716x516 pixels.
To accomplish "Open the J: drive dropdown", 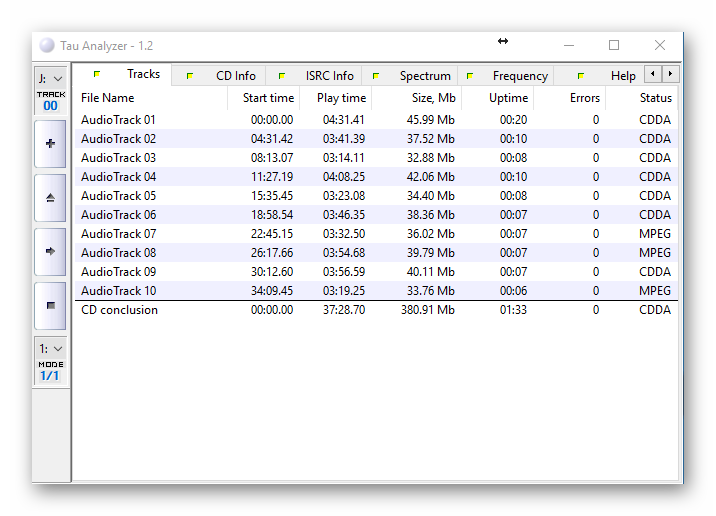I will click(50, 78).
